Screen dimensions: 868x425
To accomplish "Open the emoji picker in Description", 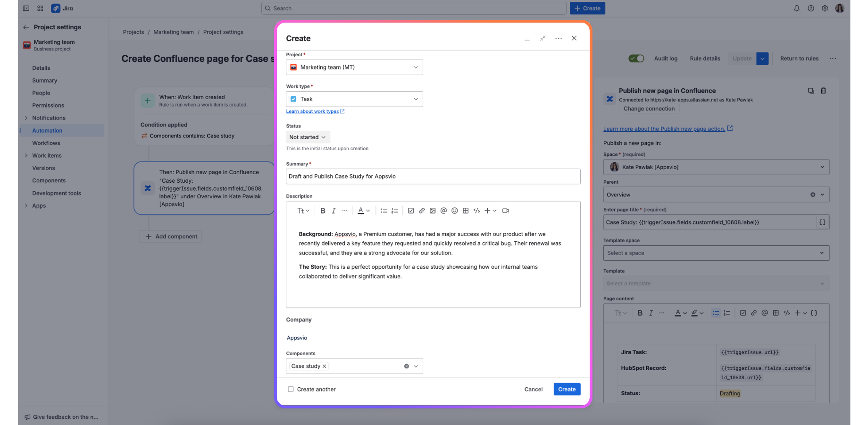I will (x=455, y=211).
